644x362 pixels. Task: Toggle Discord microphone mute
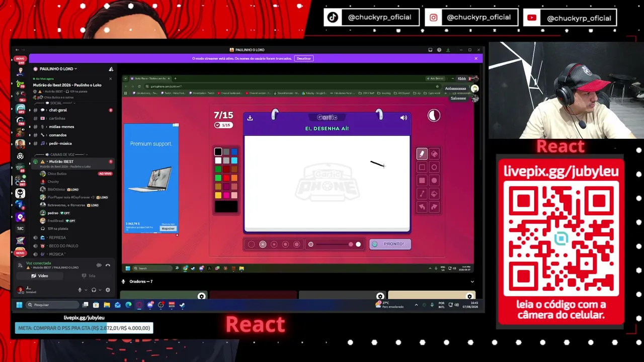[x=79, y=290]
